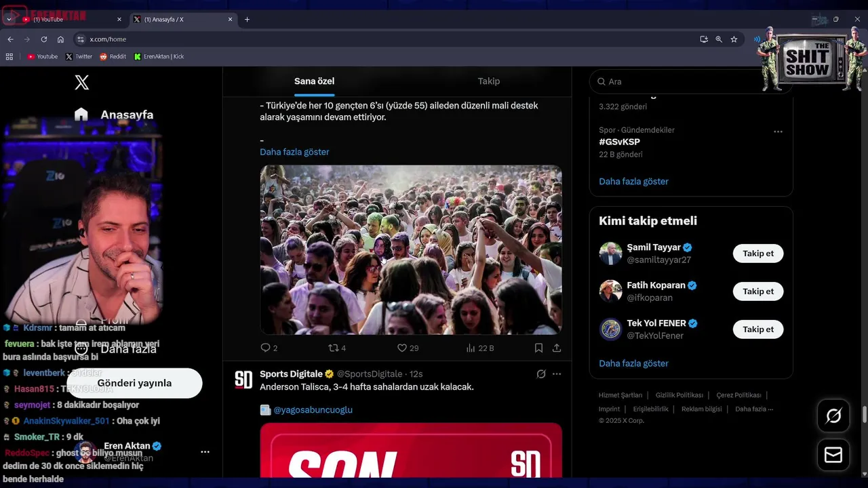Open Hizmet Şartları footer link
868x488 pixels.
coord(620,395)
